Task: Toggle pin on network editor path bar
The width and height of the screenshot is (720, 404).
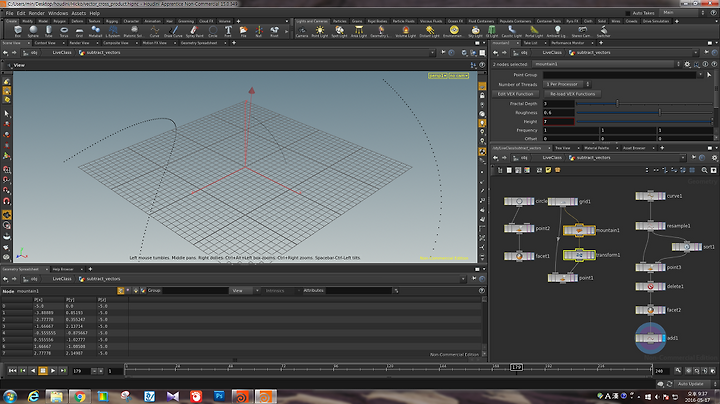Action: (694, 157)
